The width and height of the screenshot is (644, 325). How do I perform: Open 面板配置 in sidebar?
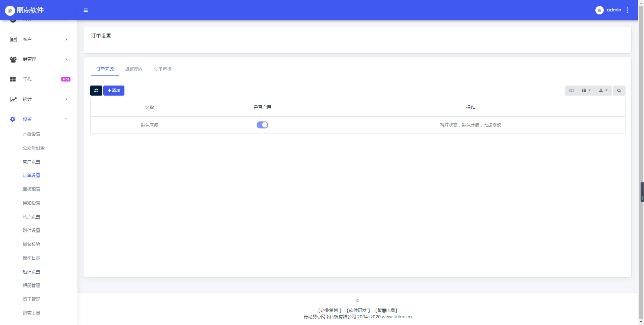(x=32, y=189)
